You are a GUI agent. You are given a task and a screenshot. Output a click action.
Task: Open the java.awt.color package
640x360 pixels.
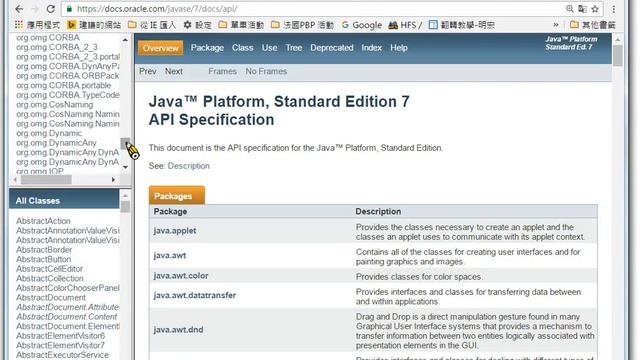pos(181,276)
